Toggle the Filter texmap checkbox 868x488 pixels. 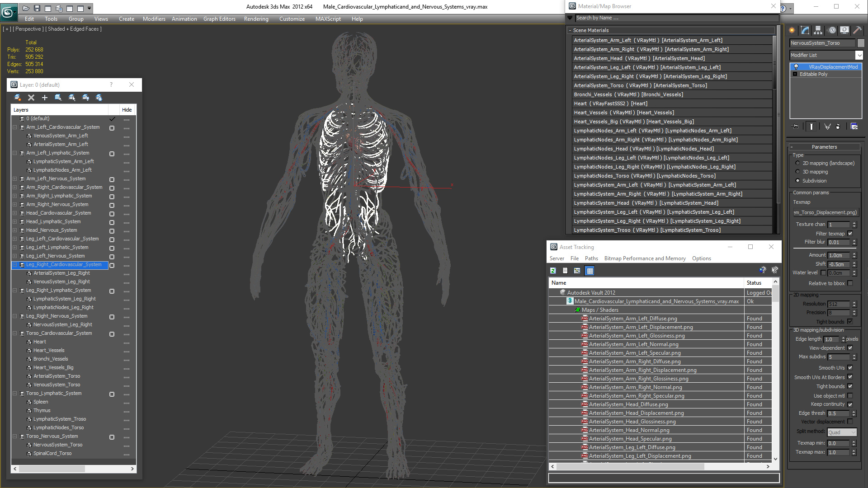[x=850, y=234]
